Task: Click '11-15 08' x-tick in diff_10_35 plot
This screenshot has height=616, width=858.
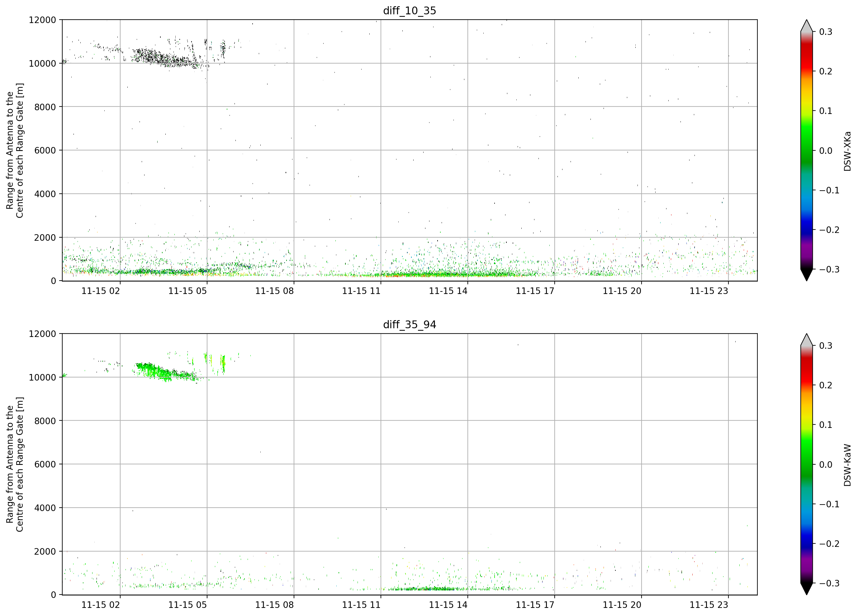Action: point(274,291)
